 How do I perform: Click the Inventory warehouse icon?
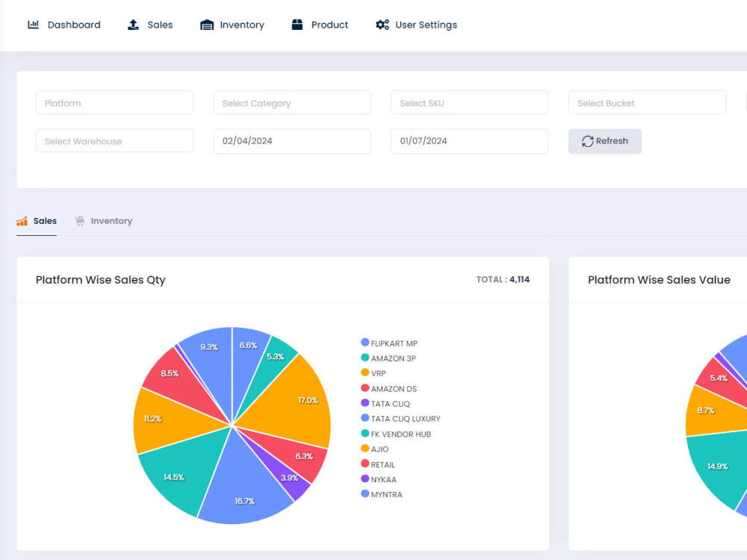(x=207, y=25)
